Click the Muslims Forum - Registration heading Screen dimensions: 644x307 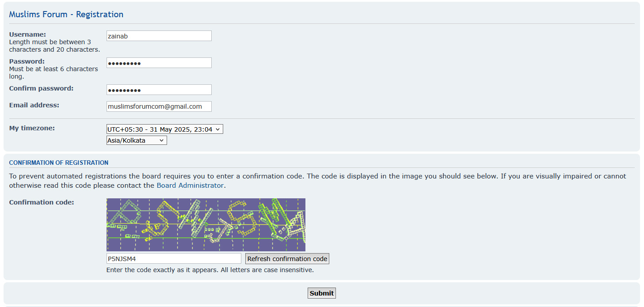point(66,14)
